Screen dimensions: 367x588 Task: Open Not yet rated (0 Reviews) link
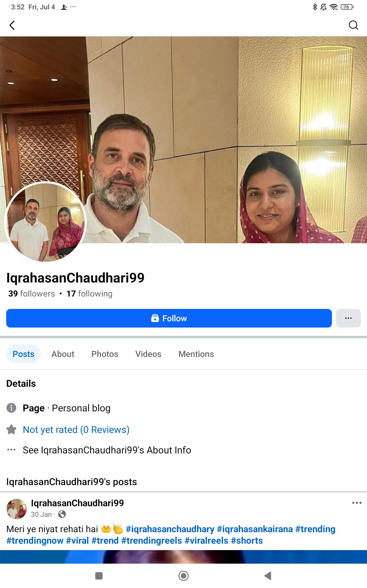pos(76,429)
